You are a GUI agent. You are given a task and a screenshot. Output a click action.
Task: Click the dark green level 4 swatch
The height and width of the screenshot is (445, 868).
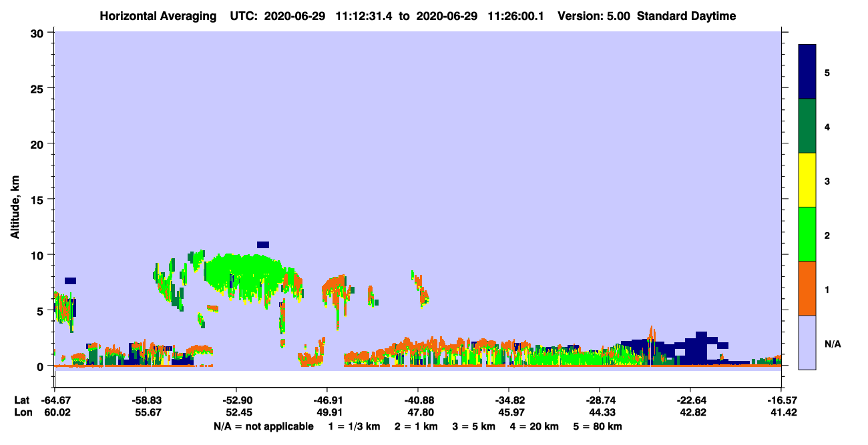click(x=807, y=126)
